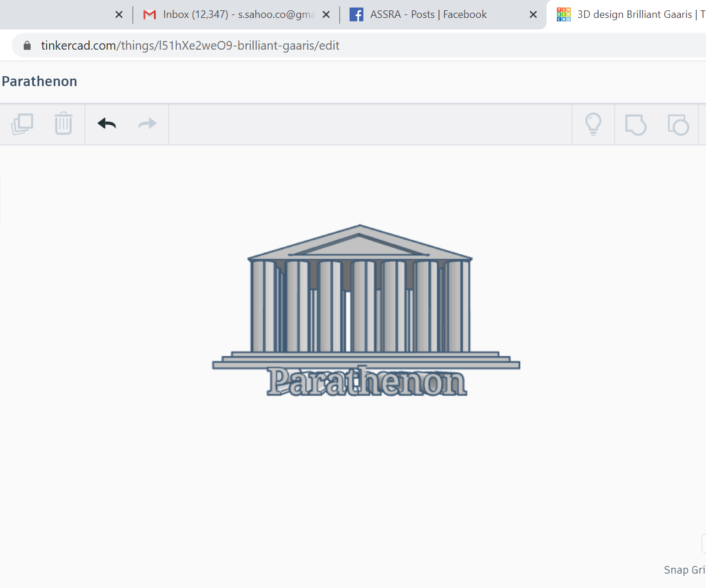Viewport: 706px width, 588px height.
Task: Undo the last action
Action: (106, 124)
